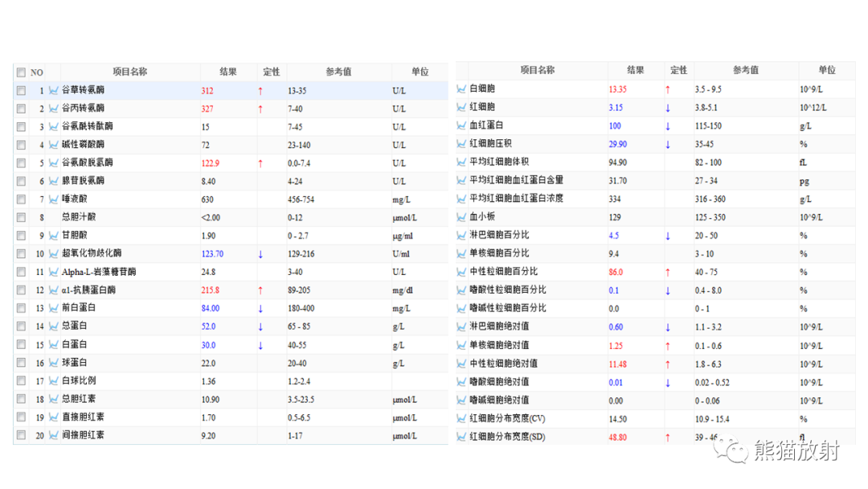Click trend icon next to 血红蛋白

pos(461,125)
